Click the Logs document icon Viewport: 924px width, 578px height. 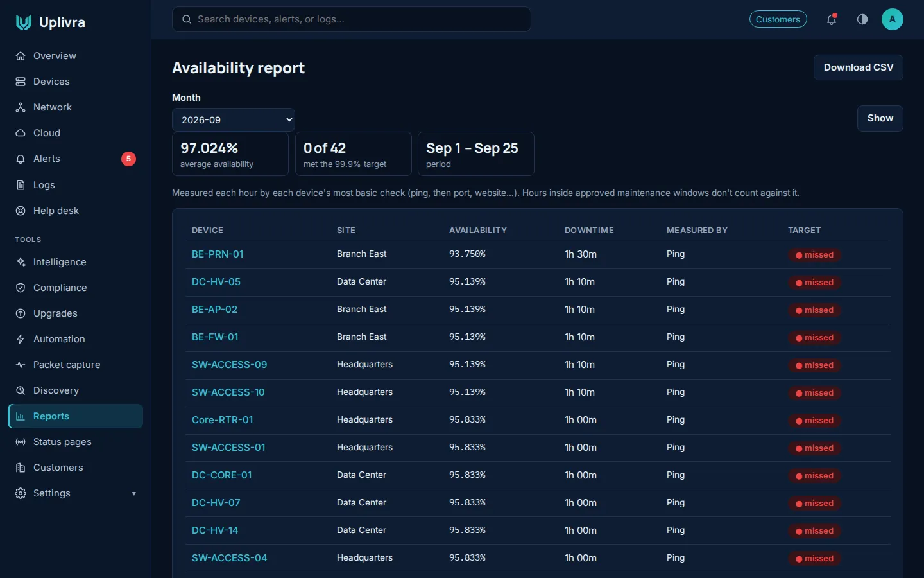coord(21,185)
